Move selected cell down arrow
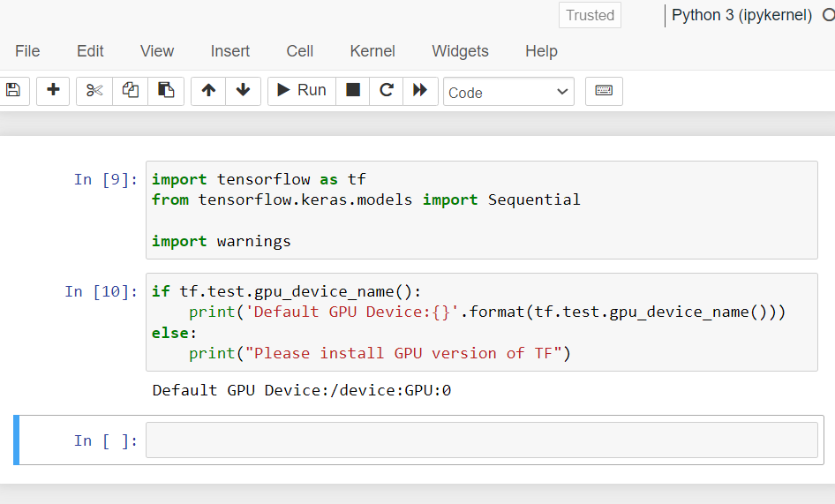The image size is (835, 504). [243, 91]
